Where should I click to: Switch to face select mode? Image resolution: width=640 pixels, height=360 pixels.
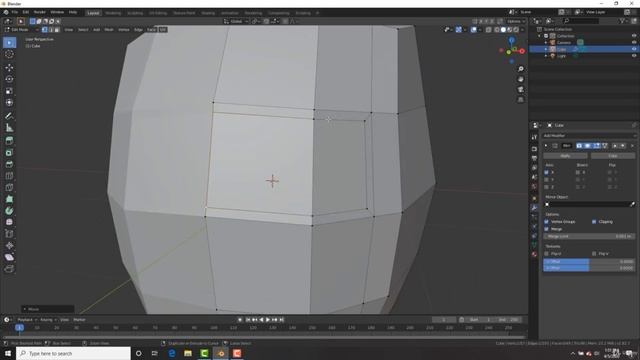[x=57, y=30]
